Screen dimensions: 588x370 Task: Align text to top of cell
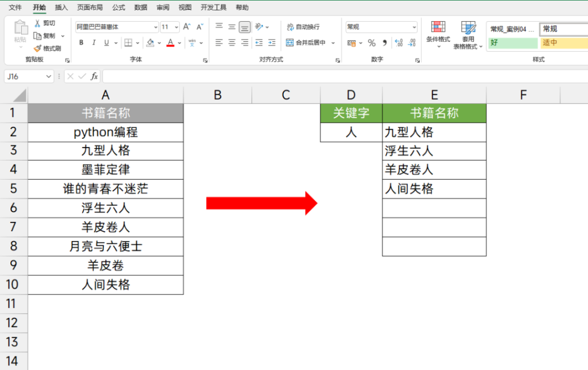tap(219, 26)
